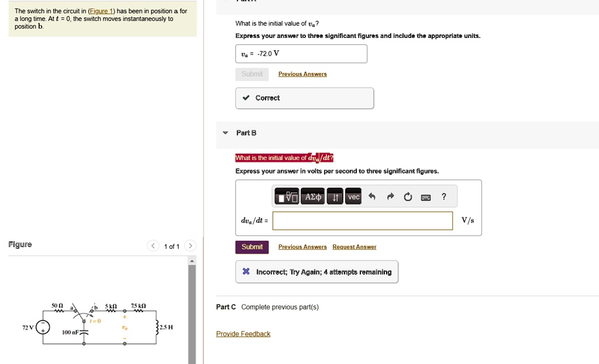
Task: Click the V/s units label
Action: coord(467,220)
